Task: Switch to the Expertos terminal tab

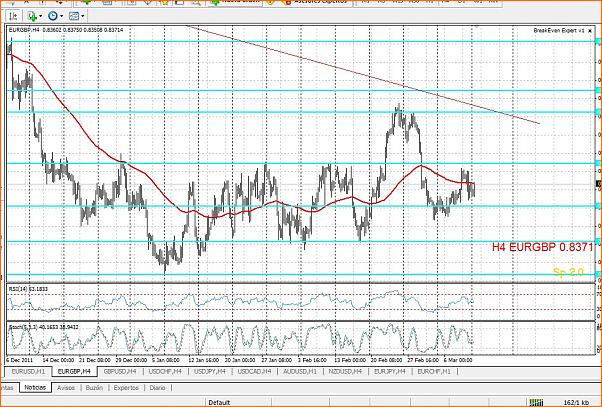Action: click(126, 388)
